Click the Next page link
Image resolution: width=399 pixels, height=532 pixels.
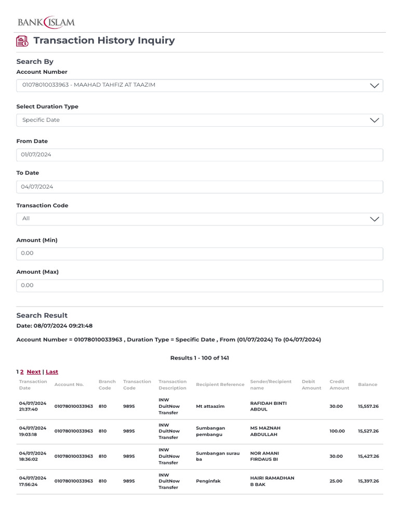(x=34, y=372)
